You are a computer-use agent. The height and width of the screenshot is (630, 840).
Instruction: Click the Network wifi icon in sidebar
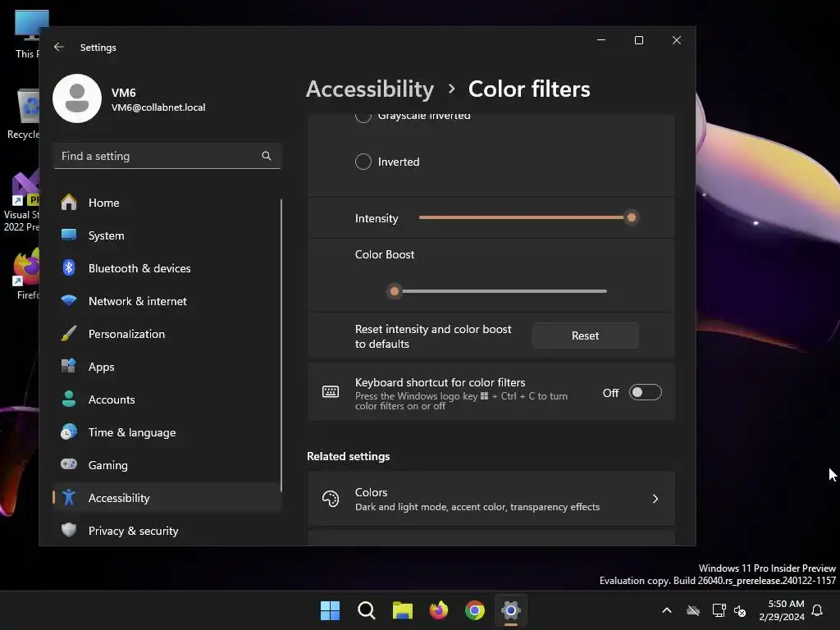69,300
